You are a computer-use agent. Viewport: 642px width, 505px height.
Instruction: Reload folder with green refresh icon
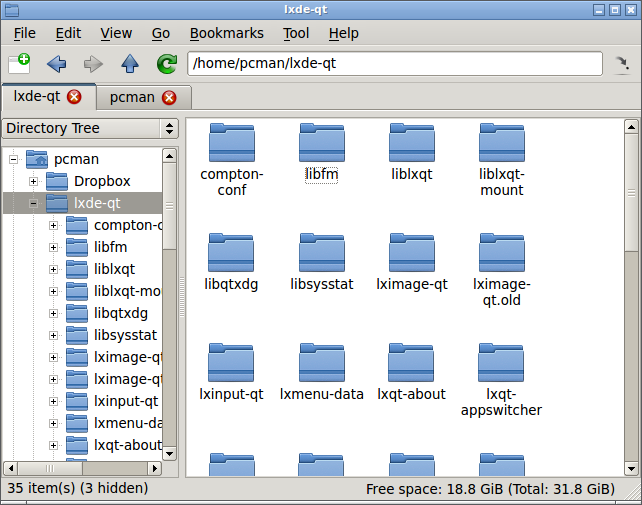pos(166,64)
